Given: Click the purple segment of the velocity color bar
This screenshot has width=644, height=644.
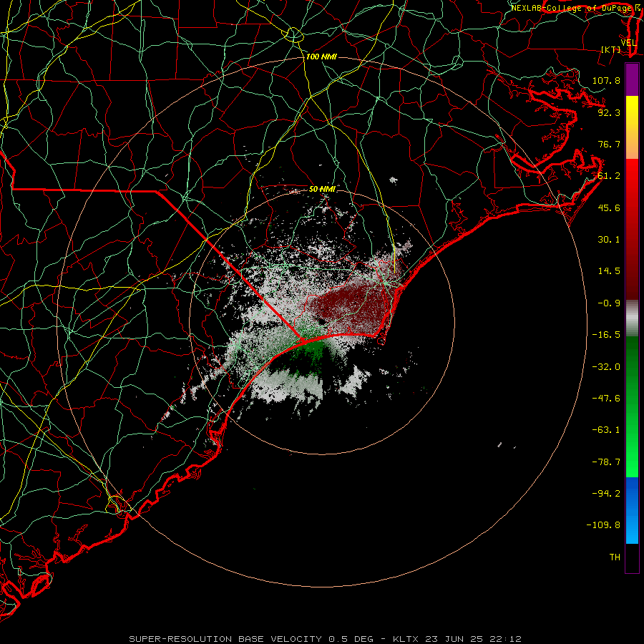Looking at the screenshot, I should point(632,79).
